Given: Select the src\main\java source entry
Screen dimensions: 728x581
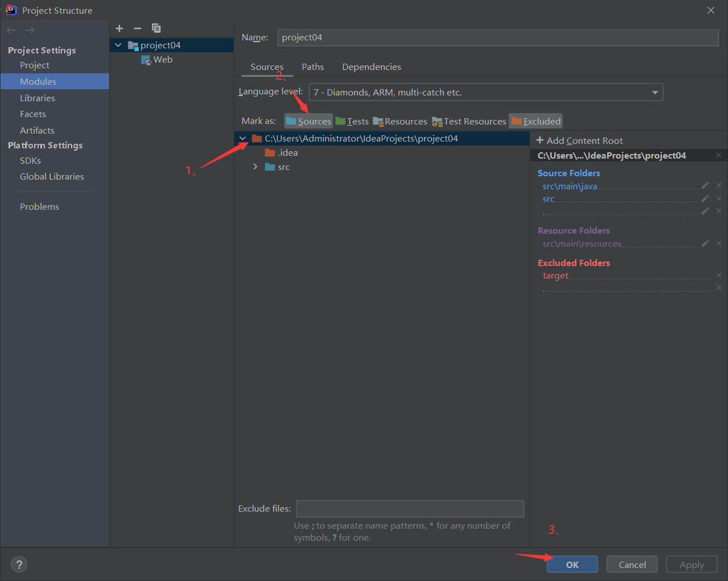Looking at the screenshot, I should 569,186.
